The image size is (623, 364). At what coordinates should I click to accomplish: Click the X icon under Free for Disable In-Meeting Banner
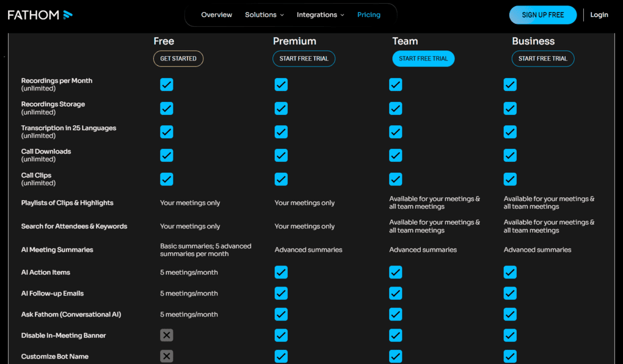pyautogui.click(x=166, y=335)
